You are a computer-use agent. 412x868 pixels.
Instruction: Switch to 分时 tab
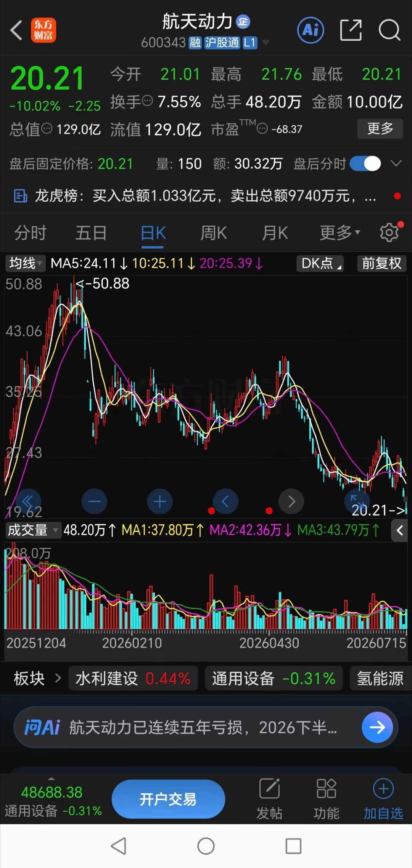click(x=31, y=232)
